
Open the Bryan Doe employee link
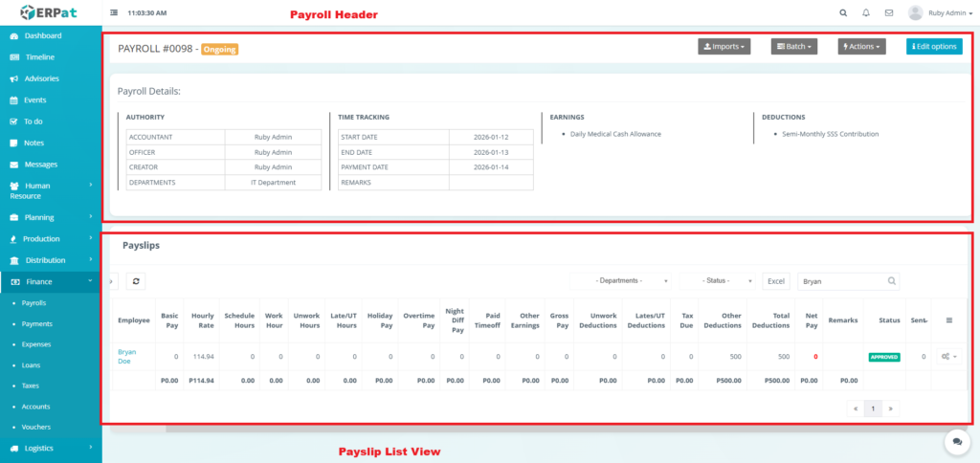(x=126, y=357)
